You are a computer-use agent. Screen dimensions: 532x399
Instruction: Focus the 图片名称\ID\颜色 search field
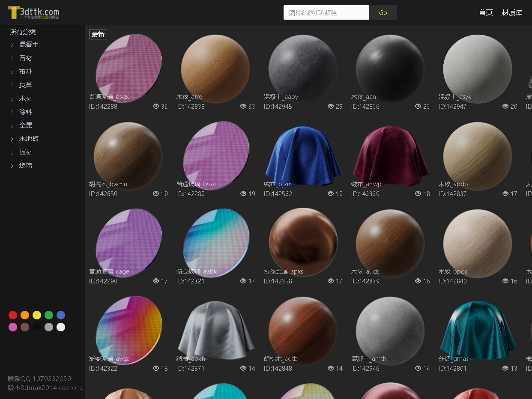pyautogui.click(x=326, y=12)
